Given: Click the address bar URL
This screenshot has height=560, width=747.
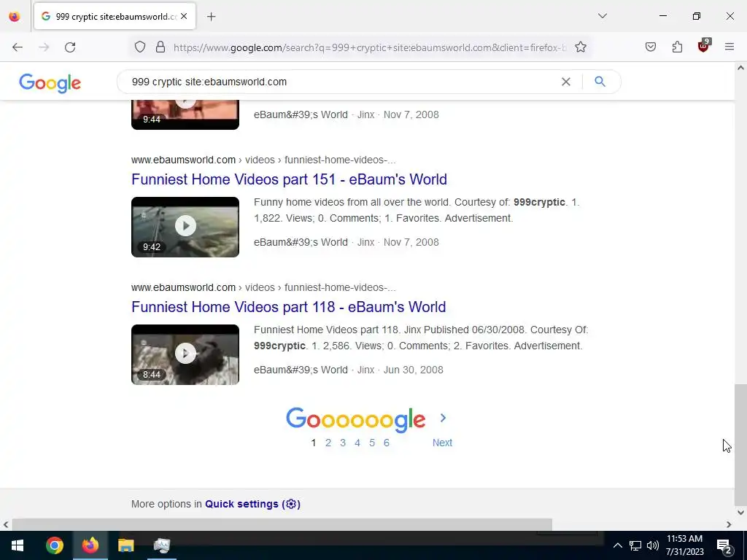Looking at the screenshot, I should point(370,47).
